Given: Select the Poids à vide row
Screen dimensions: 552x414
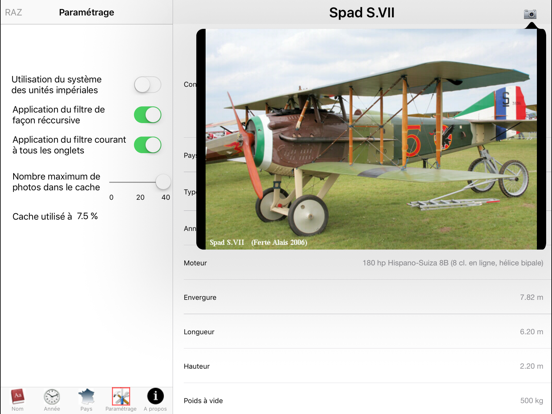Looking at the screenshot, I should coord(363,401).
